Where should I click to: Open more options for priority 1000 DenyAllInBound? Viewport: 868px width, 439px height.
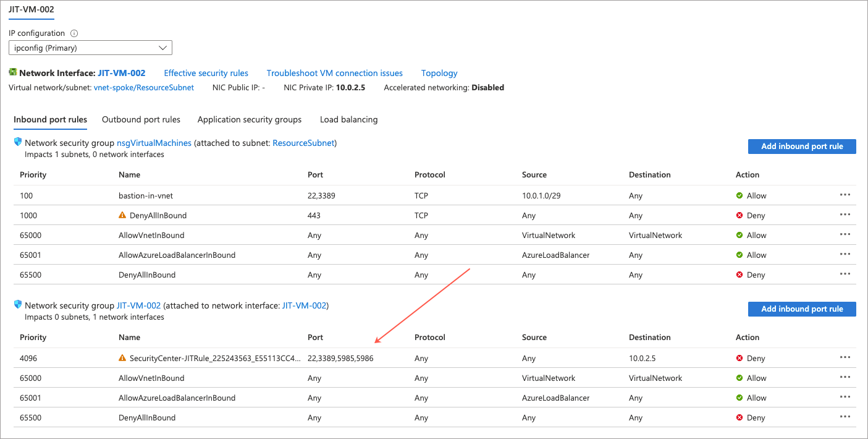(845, 215)
